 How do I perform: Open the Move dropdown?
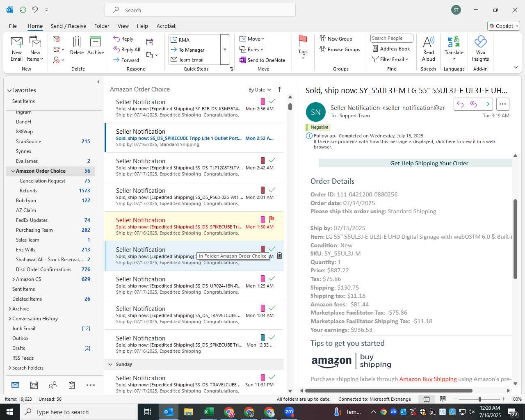pyautogui.click(x=252, y=39)
